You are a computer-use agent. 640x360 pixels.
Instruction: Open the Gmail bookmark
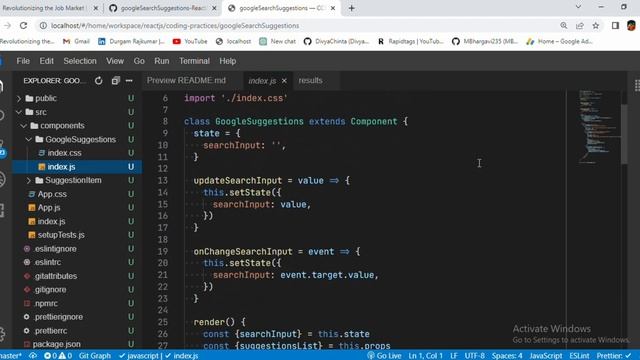[76, 41]
